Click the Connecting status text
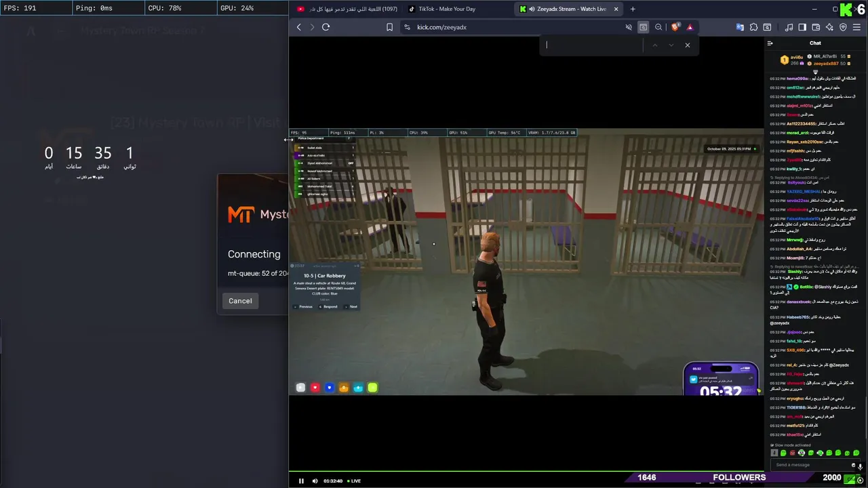The height and width of the screenshot is (488, 868). [254, 254]
